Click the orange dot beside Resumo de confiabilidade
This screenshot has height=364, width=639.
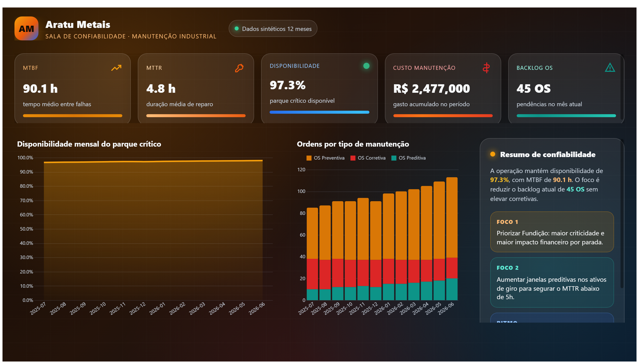point(492,154)
